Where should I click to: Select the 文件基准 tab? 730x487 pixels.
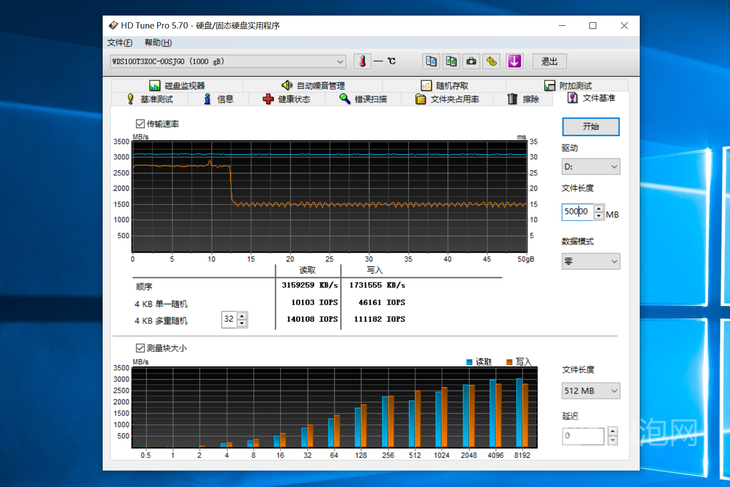[x=591, y=98]
